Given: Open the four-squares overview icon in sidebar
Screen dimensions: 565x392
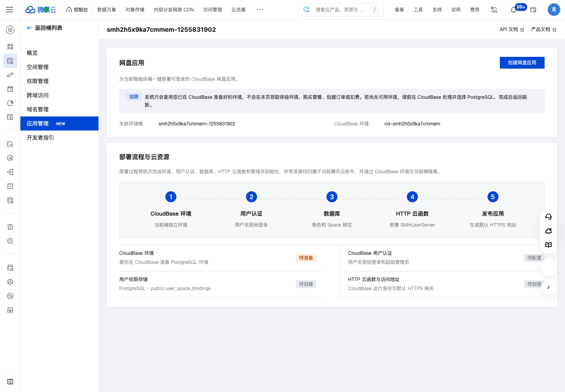Looking at the screenshot, I should [10, 47].
